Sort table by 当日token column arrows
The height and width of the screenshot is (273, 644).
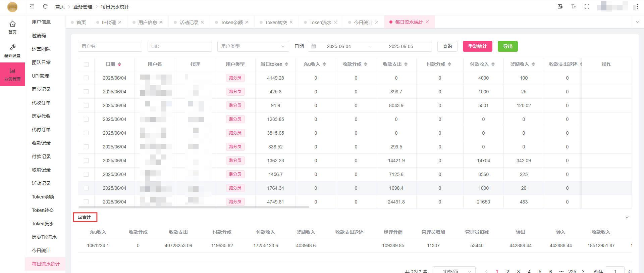pos(286,64)
